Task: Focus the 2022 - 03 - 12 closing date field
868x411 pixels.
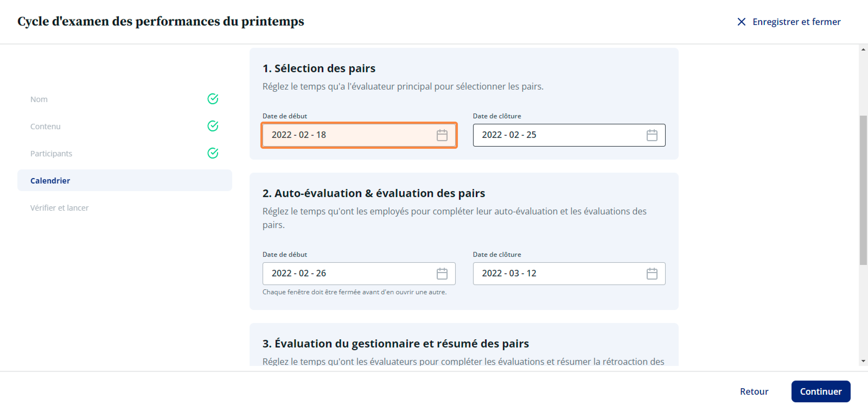Action: click(x=569, y=273)
